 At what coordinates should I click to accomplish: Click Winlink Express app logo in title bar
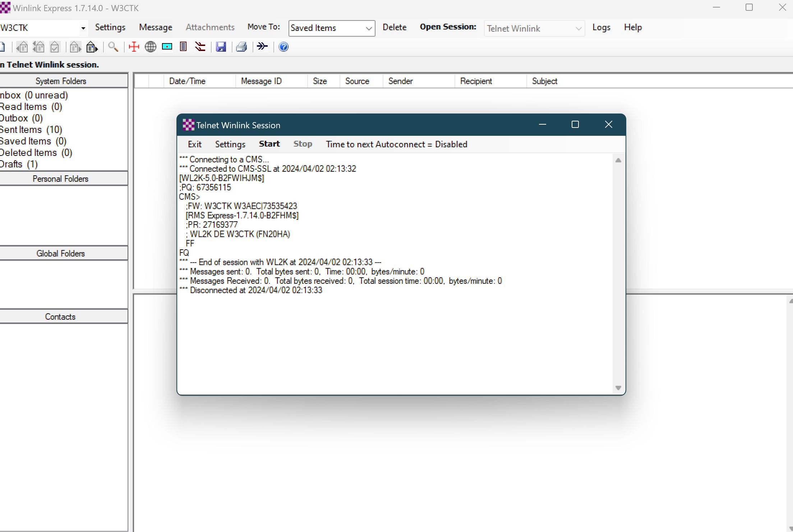click(5, 8)
